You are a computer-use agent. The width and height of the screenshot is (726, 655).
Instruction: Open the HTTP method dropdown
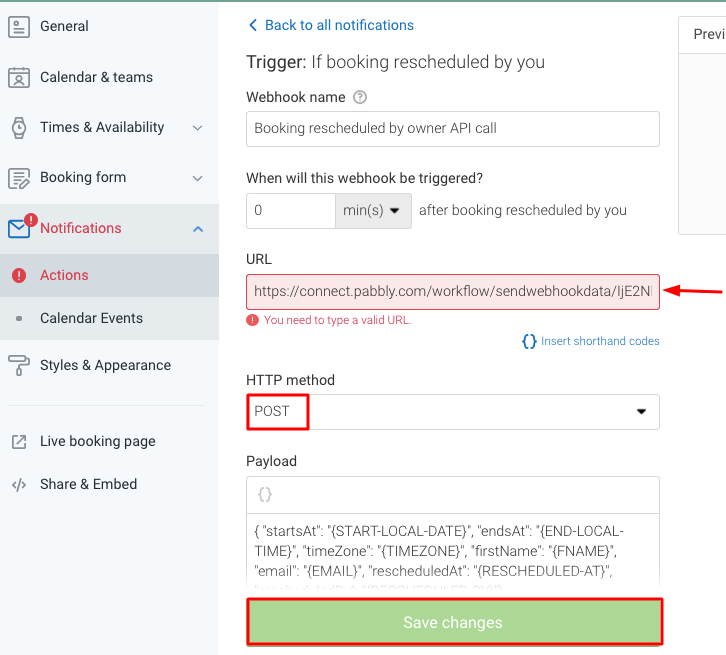click(x=640, y=412)
